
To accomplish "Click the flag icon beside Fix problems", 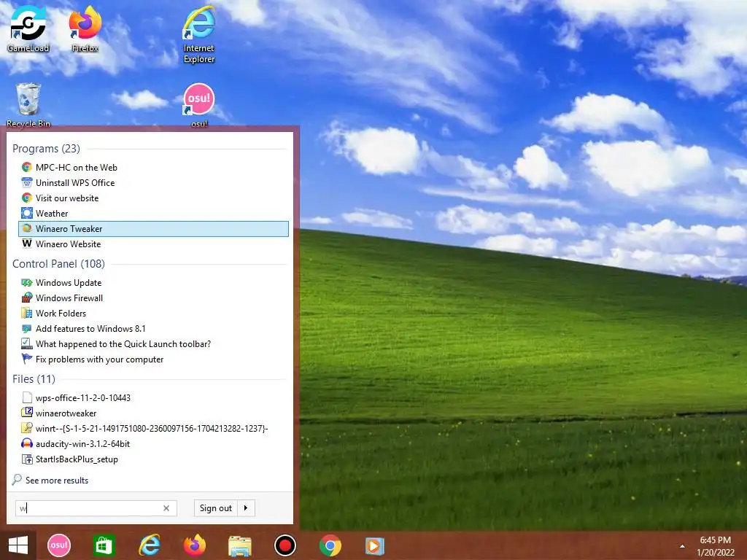I will click(27, 359).
